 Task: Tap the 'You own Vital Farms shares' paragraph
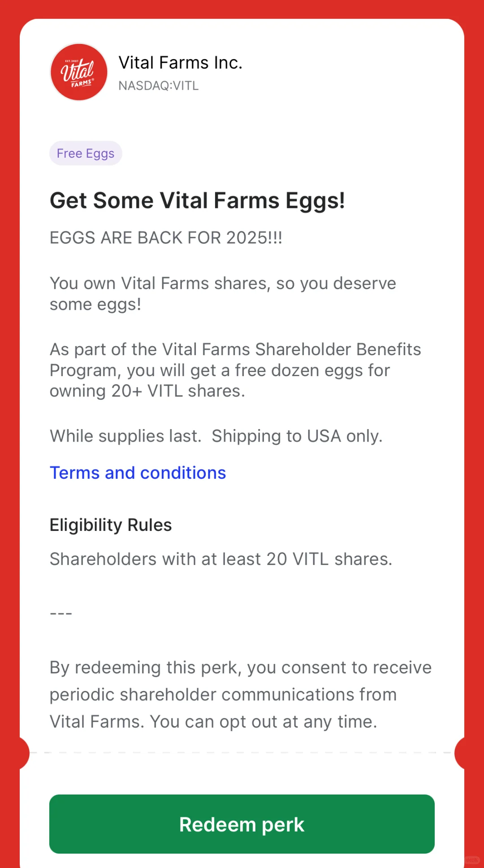click(x=223, y=294)
